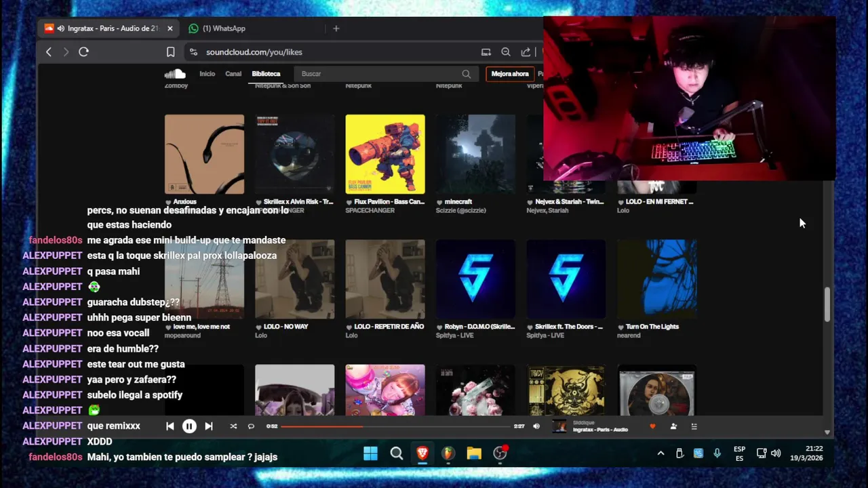868x488 pixels.
Task: Click the now-playing Ingratax thumbnail in player
Action: click(x=559, y=426)
